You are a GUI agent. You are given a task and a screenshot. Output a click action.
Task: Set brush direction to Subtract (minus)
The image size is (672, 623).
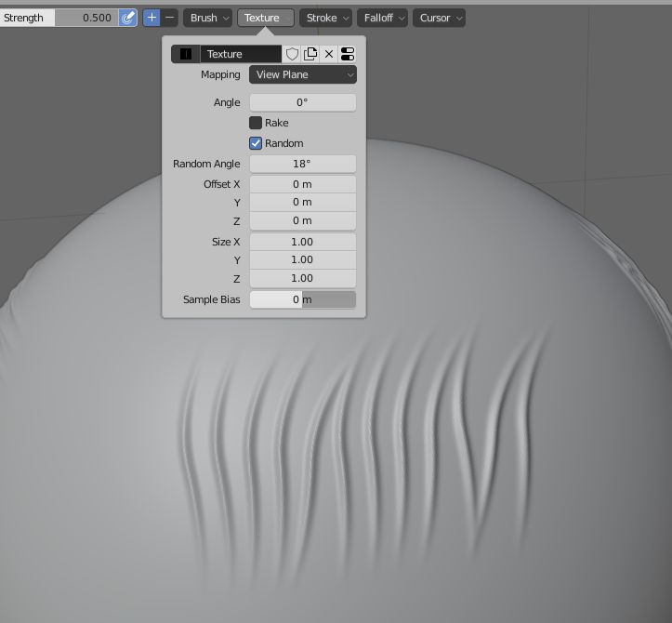point(170,18)
